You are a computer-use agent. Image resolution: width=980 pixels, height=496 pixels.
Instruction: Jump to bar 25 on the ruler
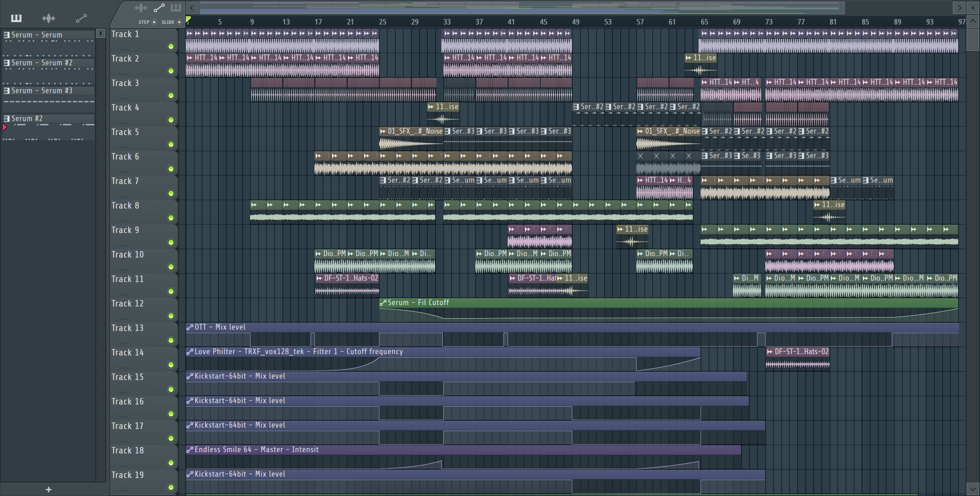point(382,22)
